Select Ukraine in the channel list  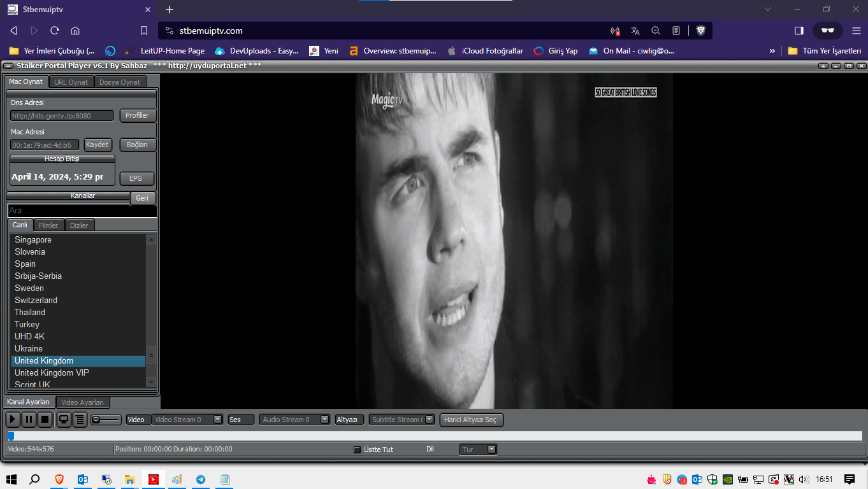click(x=78, y=349)
